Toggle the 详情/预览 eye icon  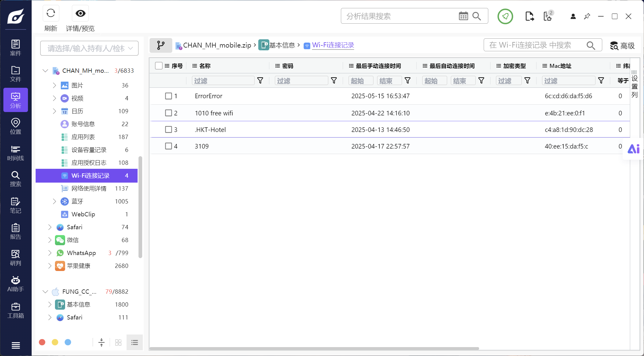pos(80,13)
